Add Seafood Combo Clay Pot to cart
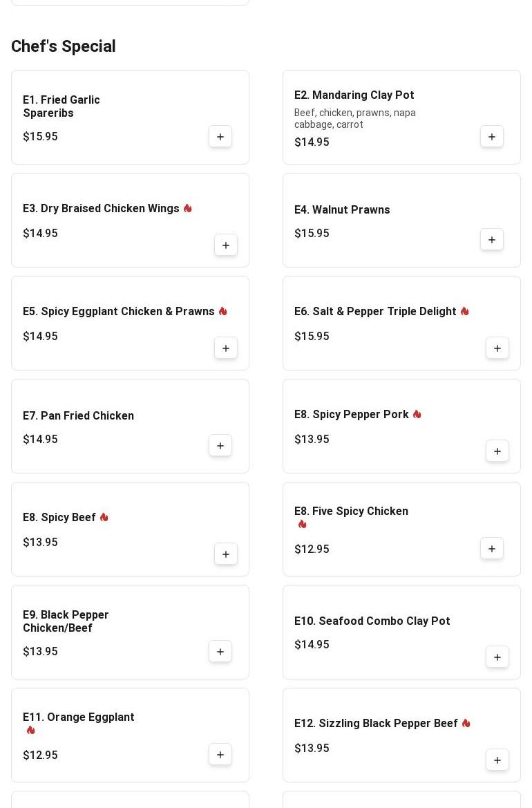This screenshot has height=808, width=532. click(x=497, y=657)
